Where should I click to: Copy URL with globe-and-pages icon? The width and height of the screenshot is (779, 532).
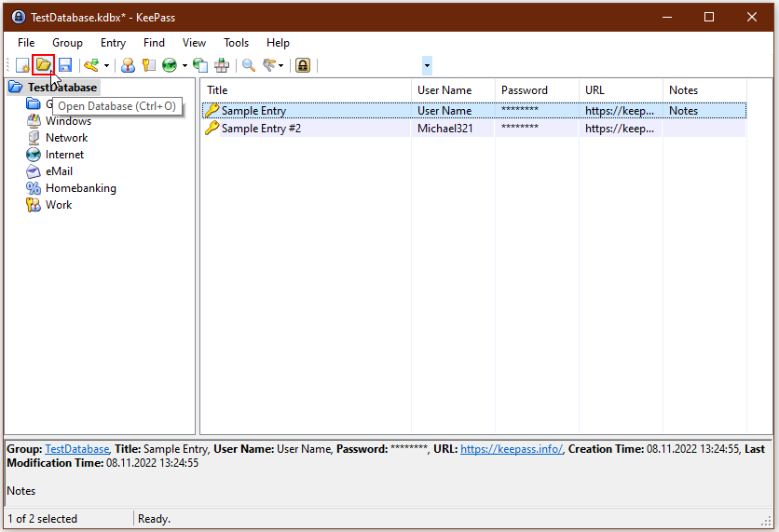(x=200, y=65)
